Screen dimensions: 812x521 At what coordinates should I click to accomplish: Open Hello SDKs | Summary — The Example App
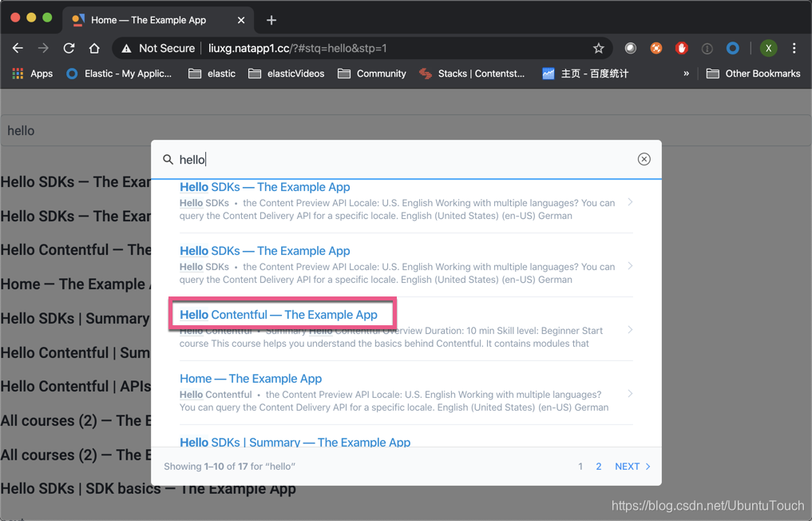[x=295, y=442]
